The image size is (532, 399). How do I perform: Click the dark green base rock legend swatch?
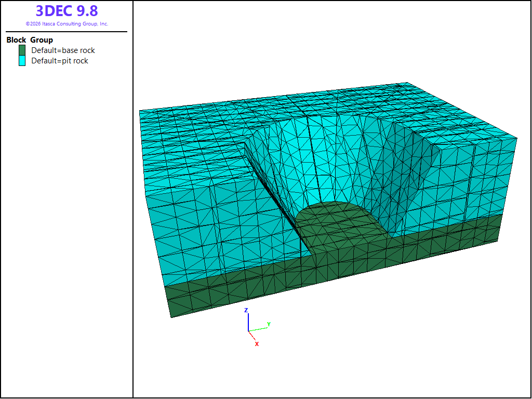[x=22, y=50]
